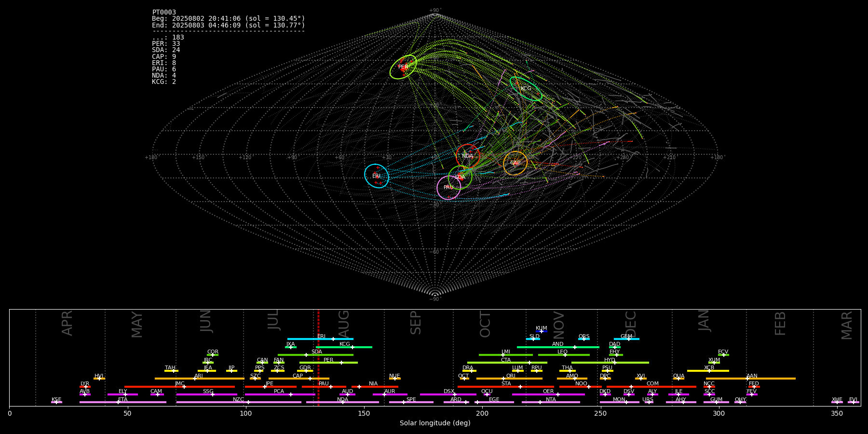This screenshot has width=868, height=434.
Task: Click the NIA red bar in timeline
Action: coord(375,387)
